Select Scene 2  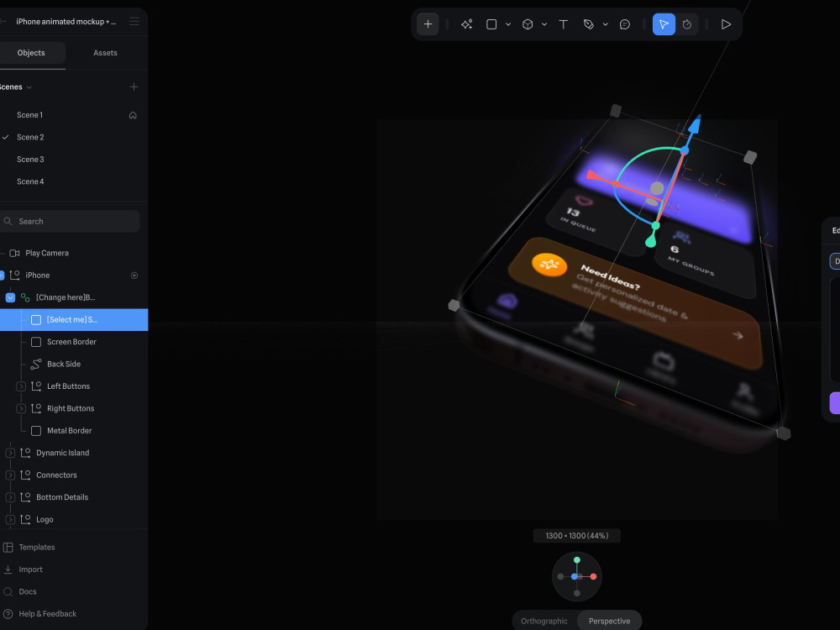(x=30, y=137)
